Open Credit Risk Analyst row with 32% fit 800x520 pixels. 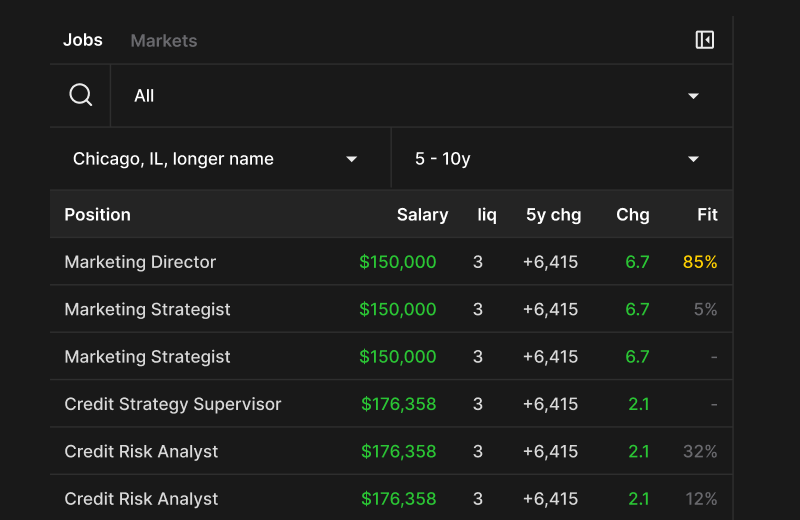click(x=141, y=452)
